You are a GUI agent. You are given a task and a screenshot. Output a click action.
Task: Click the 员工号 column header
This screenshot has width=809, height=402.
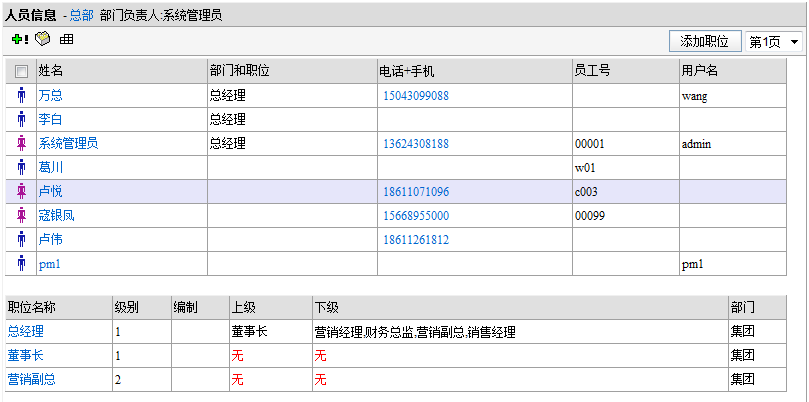[x=593, y=72]
